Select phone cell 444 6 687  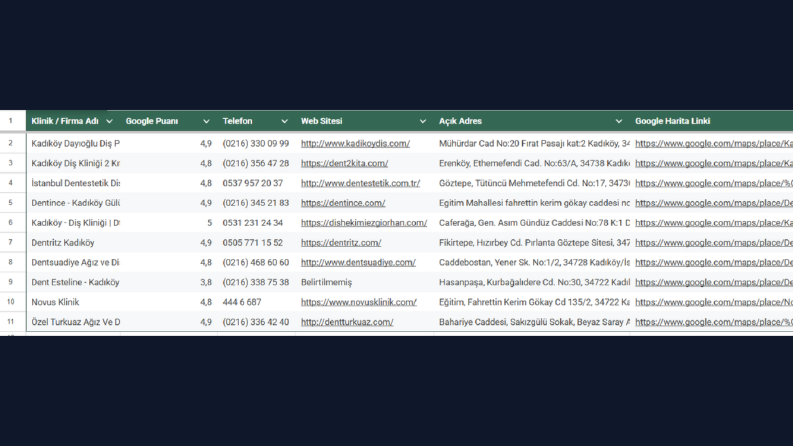[256, 302]
